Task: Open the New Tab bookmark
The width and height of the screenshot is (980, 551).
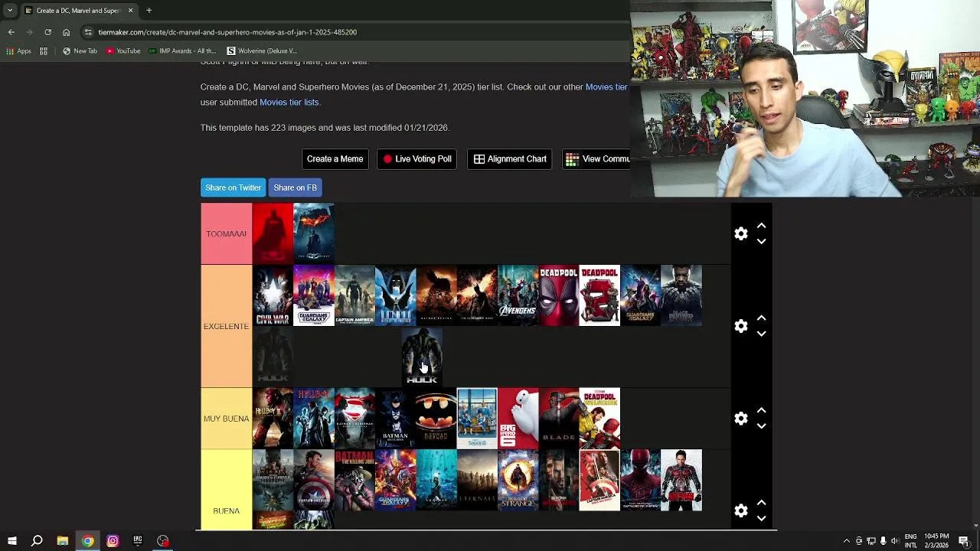Action: (80, 51)
